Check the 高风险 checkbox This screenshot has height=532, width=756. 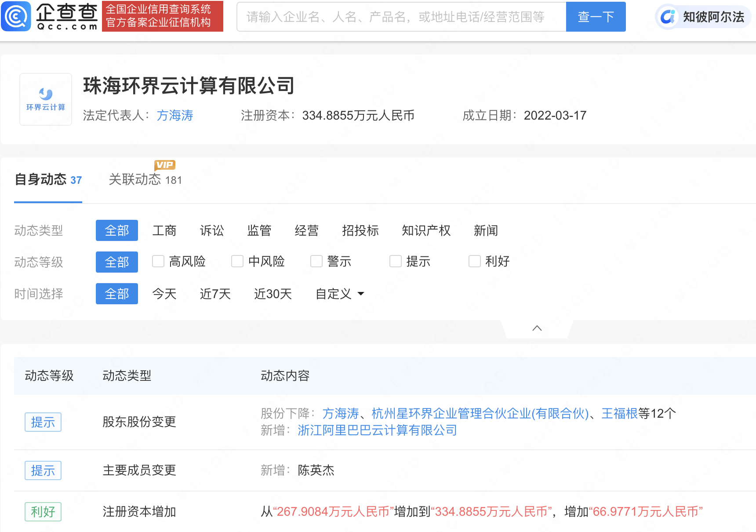tap(158, 261)
